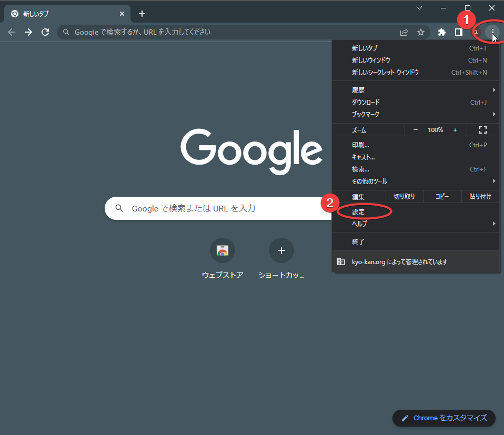Select 終了 to quit Chrome
Image resolution: width=504 pixels, height=435 pixels.
[x=416, y=241]
